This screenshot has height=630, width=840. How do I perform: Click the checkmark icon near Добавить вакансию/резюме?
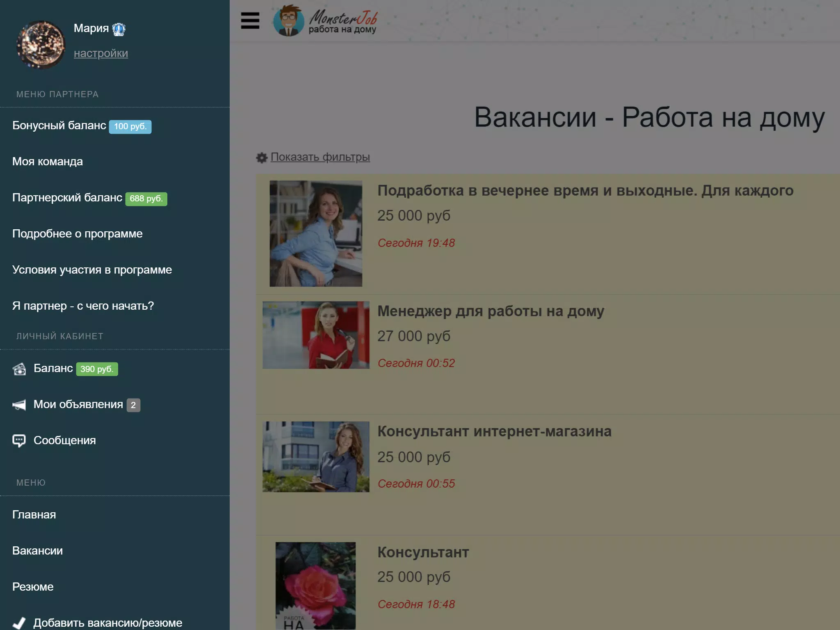pyautogui.click(x=19, y=623)
